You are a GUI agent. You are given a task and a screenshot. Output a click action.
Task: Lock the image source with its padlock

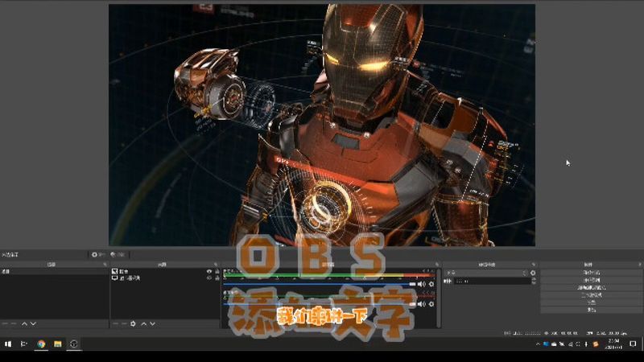point(217,271)
